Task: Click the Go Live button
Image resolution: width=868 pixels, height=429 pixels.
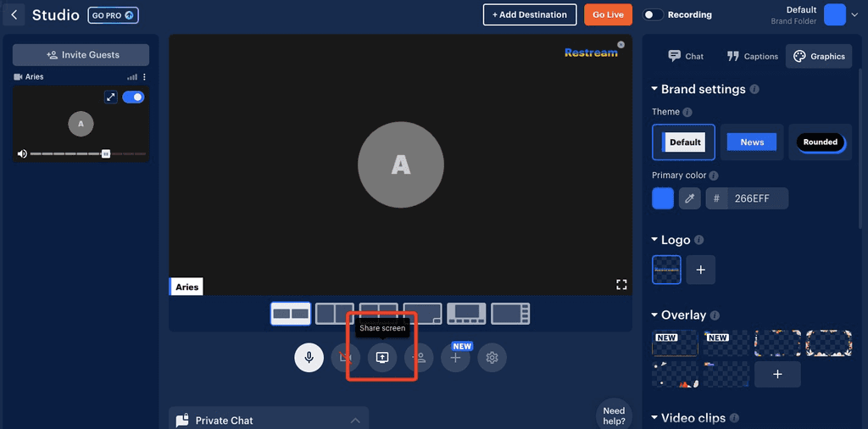Action: click(608, 14)
